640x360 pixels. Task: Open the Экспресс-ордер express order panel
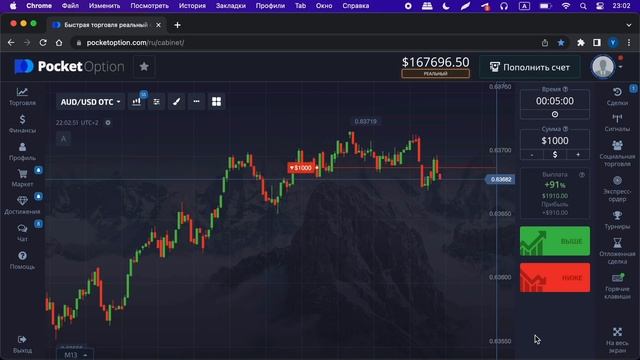(x=617, y=189)
